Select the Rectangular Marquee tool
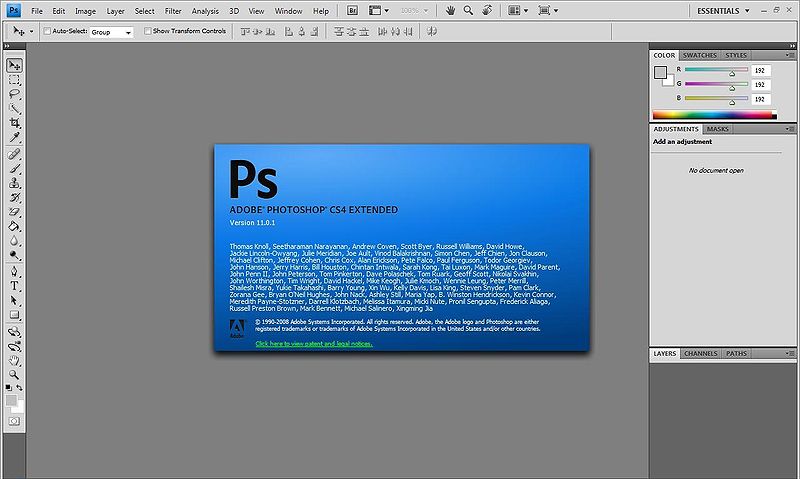Image resolution: width=800 pixels, height=479 pixels. click(x=14, y=80)
